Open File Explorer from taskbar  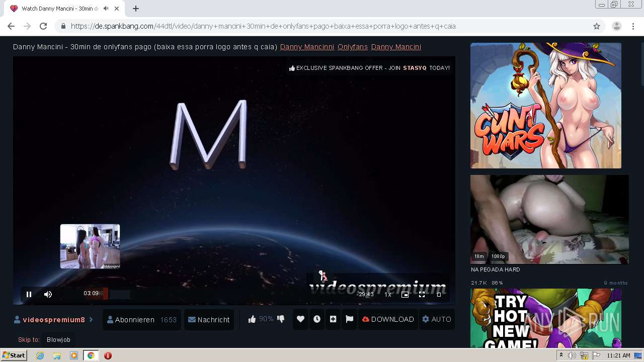tap(57, 355)
